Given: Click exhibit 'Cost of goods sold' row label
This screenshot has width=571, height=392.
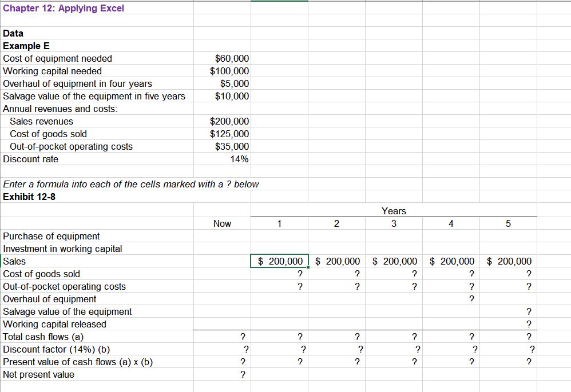Looking at the screenshot, I should 42,274.
